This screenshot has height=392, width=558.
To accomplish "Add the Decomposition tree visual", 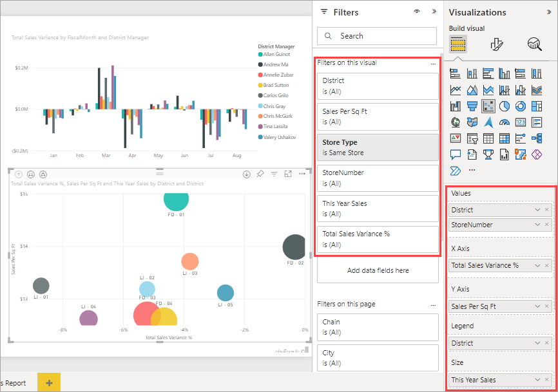I will pyautogui.click(x=537, y=138).
